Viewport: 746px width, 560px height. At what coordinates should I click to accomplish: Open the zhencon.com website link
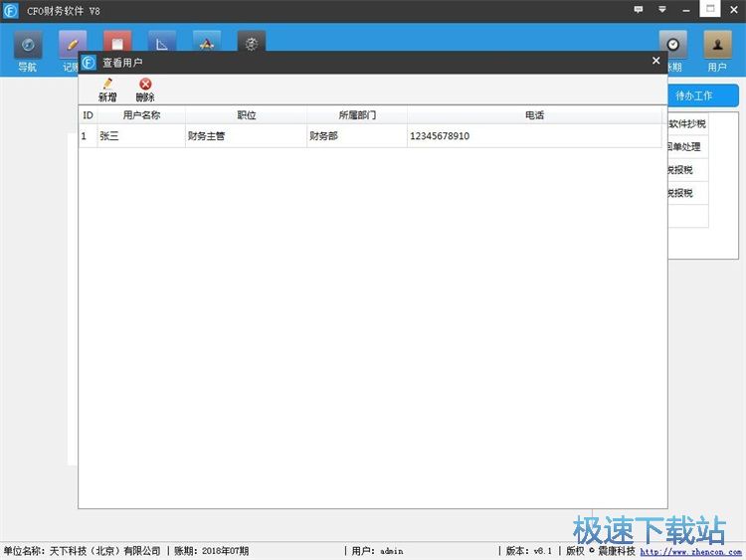[x=691, y=552]
